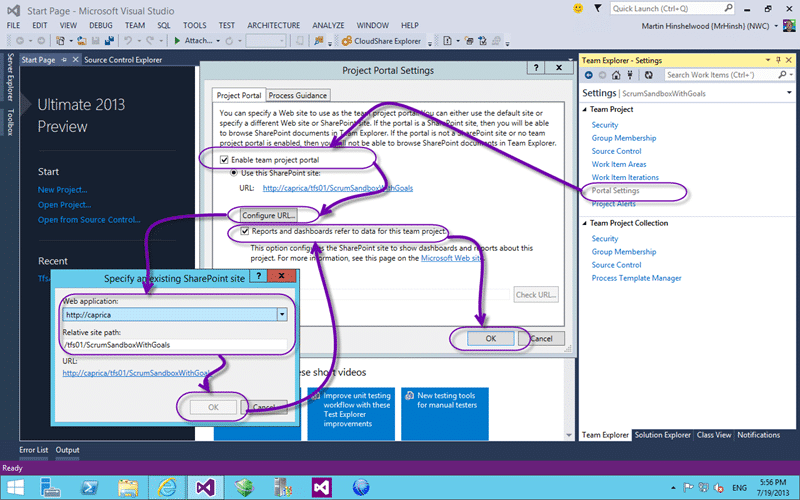Open File Explorer from taskbar
Viewport: 800px width, 500px height.
(x=128, y=488)
